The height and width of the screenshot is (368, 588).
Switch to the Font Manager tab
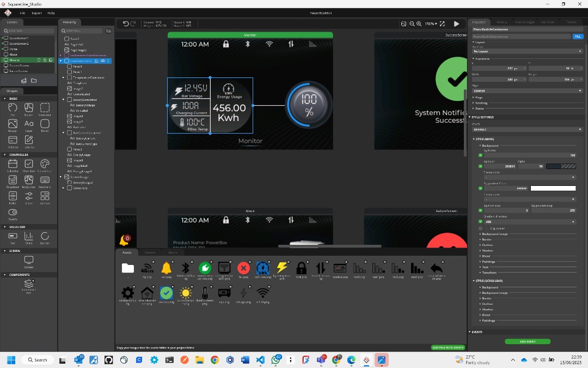click(x=525, y=22)
